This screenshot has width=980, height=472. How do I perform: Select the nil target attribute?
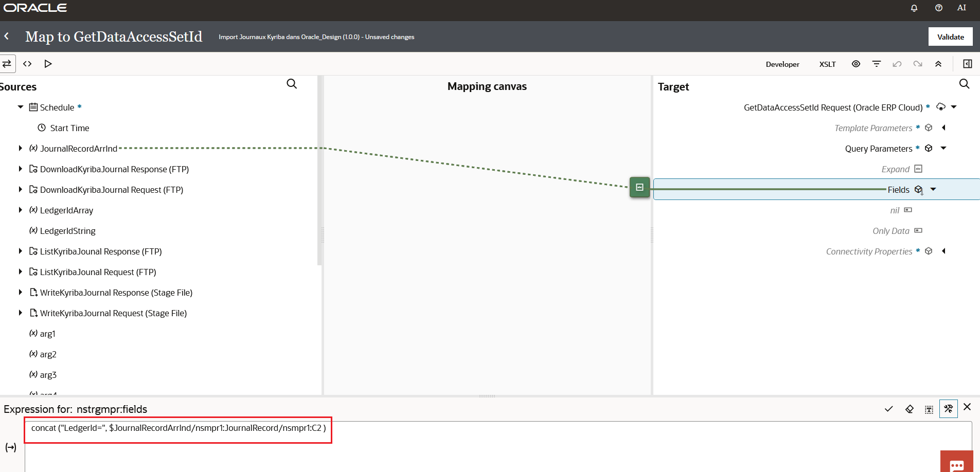pyautogui.click(x=895, y=210)
